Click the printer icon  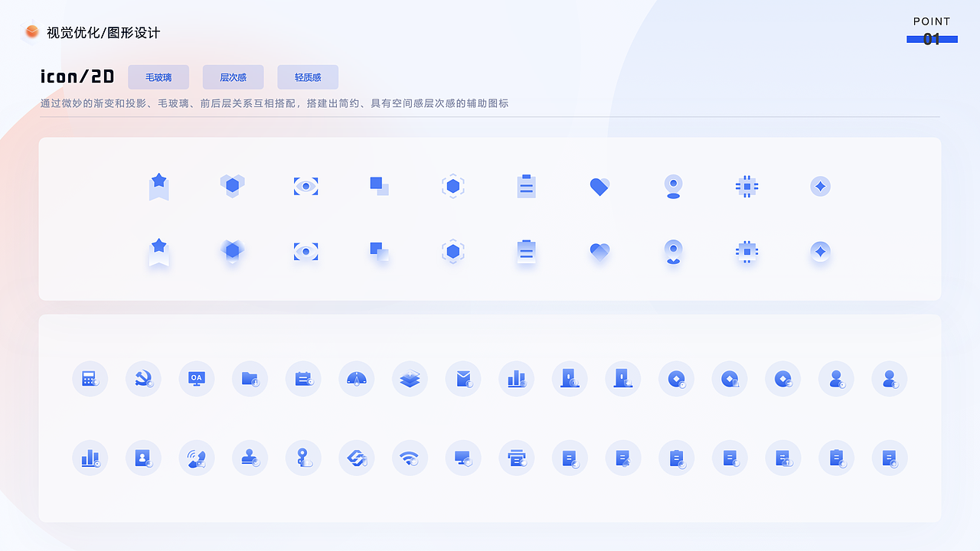coord(516,458)
